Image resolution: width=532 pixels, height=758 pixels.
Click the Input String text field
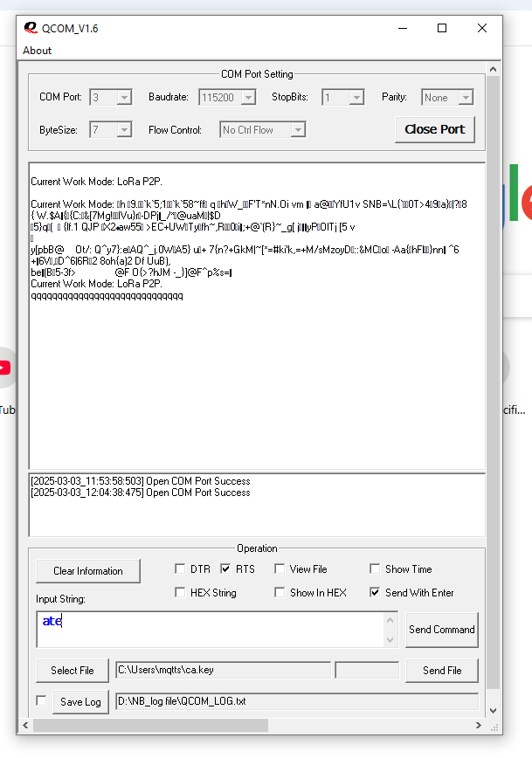coord(210,629)
